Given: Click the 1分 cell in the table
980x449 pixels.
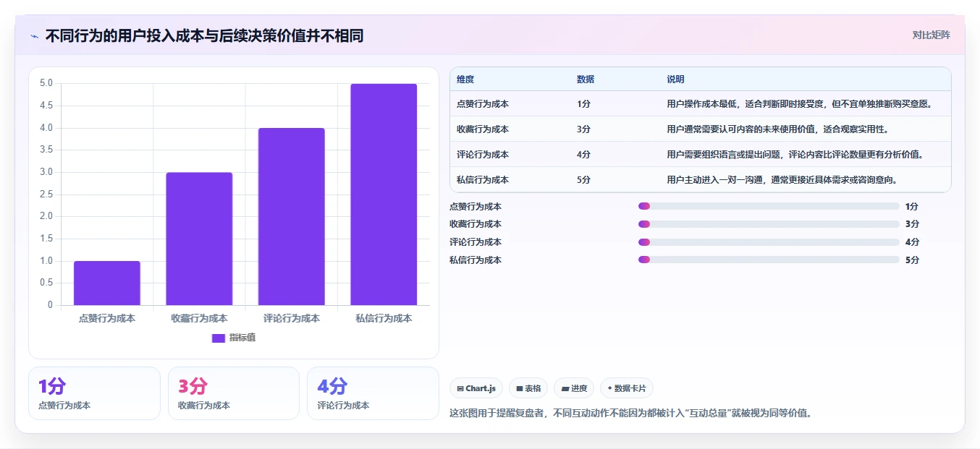Looking at the screenshot, I should [584, 104].
